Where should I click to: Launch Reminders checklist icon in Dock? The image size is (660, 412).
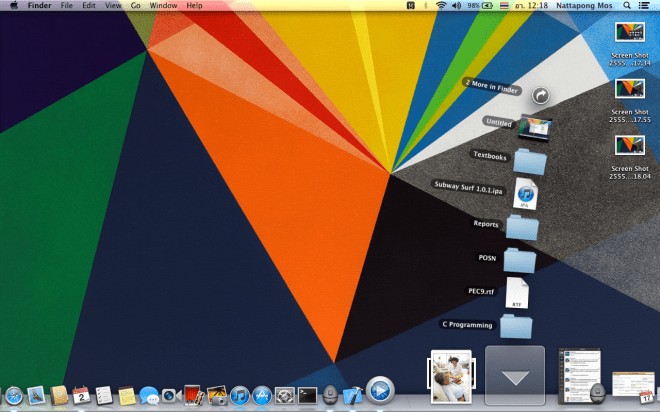tap(104, 396)
